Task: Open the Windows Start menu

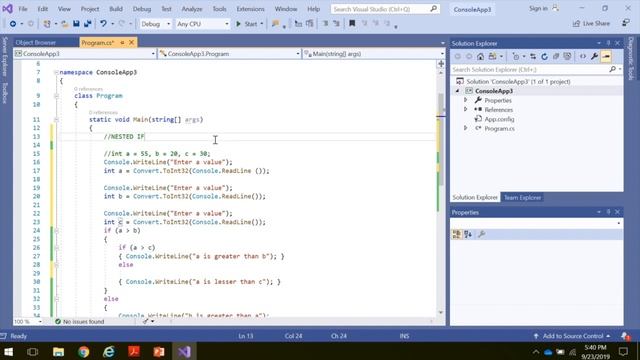Action: point(8,351)
